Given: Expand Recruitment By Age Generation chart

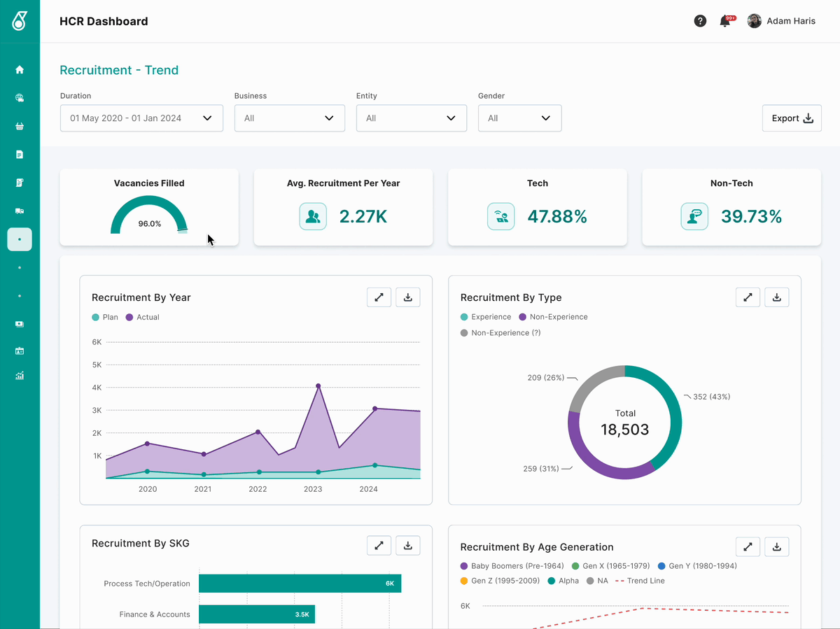Looking at the screenshot, I should point(748,547).
